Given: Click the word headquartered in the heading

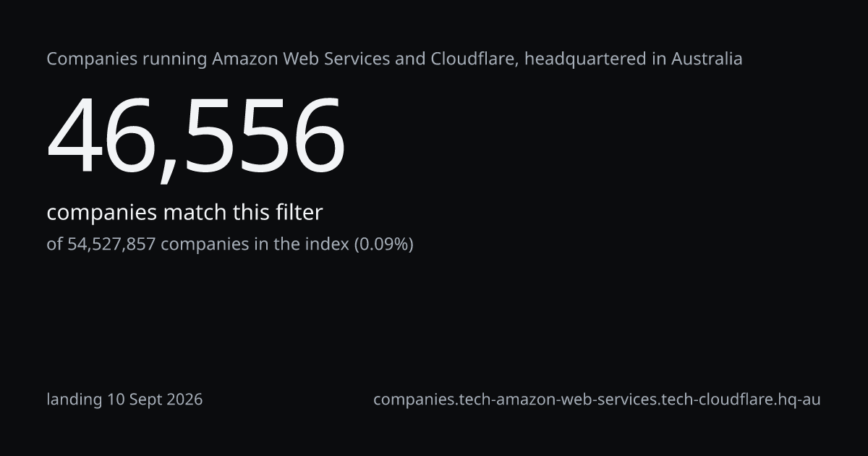Looking at the screenshot, I should click(x=585, y=59).
